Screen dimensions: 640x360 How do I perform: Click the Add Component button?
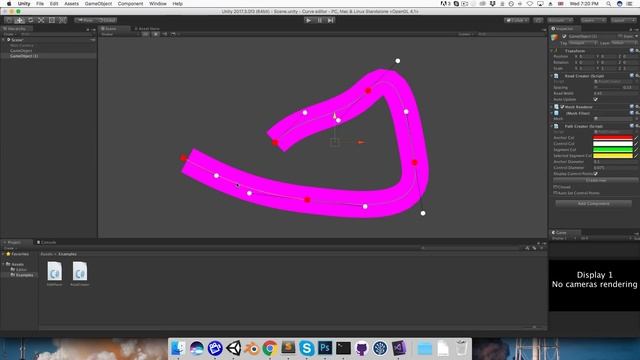click(593, 203)
